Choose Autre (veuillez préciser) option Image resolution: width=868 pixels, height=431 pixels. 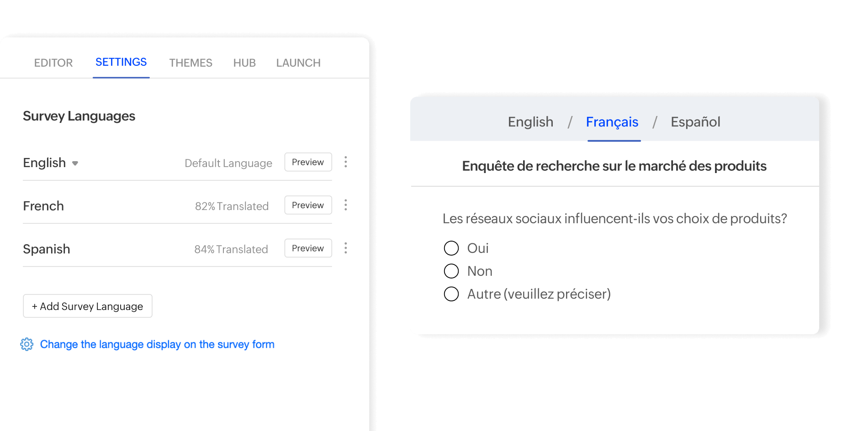click(x=451, y=294)
